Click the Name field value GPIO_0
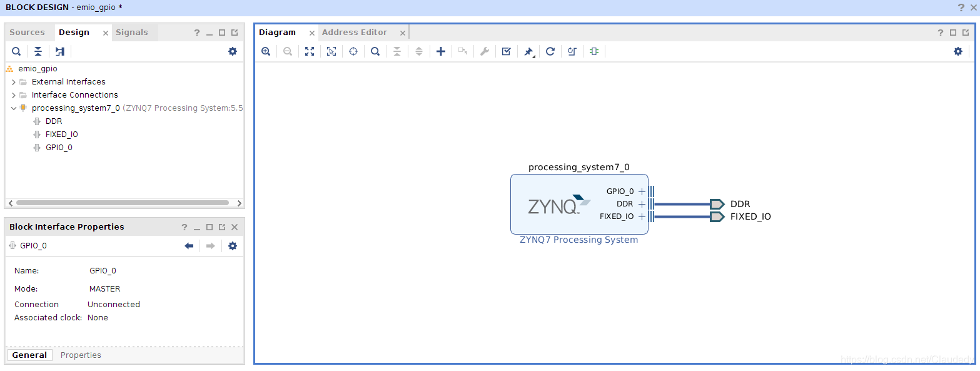This screenshot has width=980, height=371. click(103, 271)
